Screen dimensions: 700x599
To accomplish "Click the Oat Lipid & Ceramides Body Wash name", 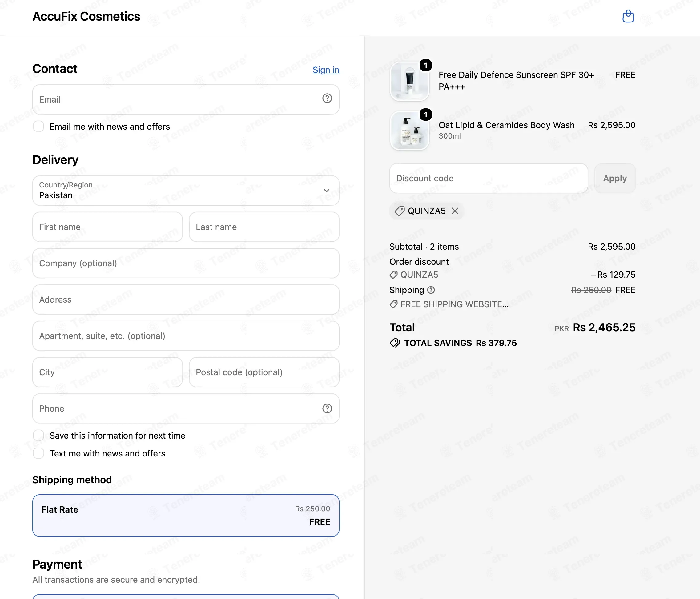I will pyautogui.click(x=506, y=125).
